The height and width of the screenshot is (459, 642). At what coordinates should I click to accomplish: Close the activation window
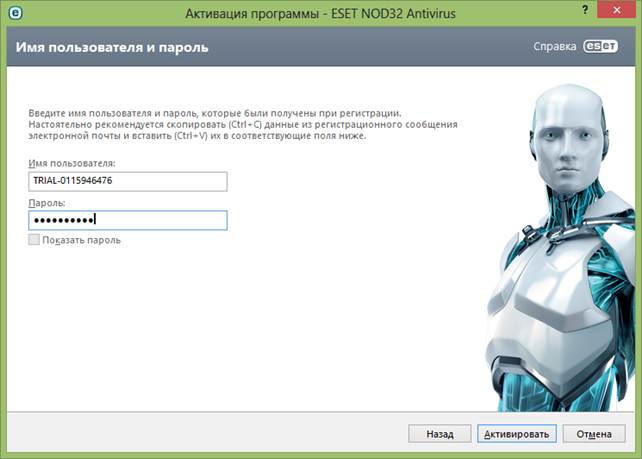coord(617,10)
